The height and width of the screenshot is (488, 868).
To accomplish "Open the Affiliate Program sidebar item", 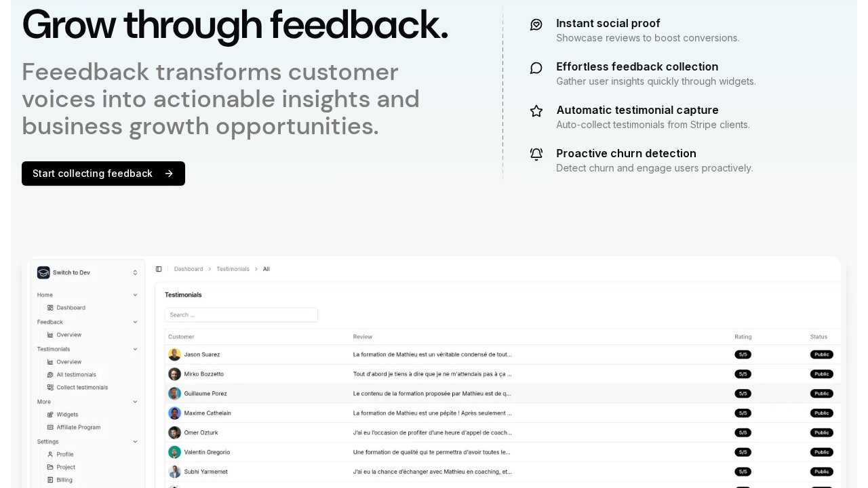I will 78,428.
